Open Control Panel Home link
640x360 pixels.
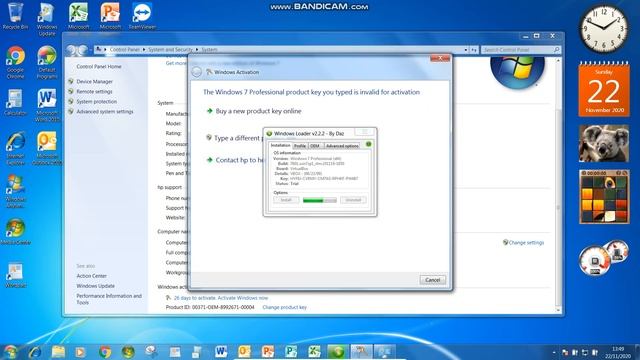99,67
